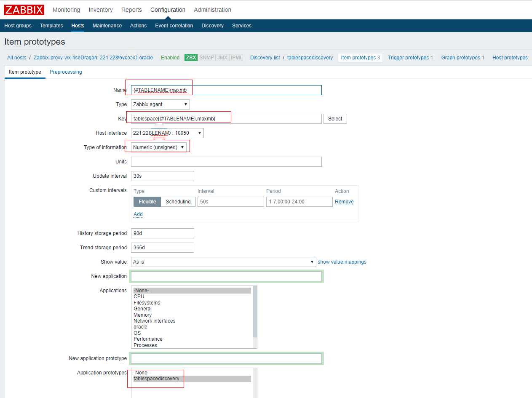Select CPU in Applications list
The width and height of the screenshot is (532, 398).
click(192, 296)
